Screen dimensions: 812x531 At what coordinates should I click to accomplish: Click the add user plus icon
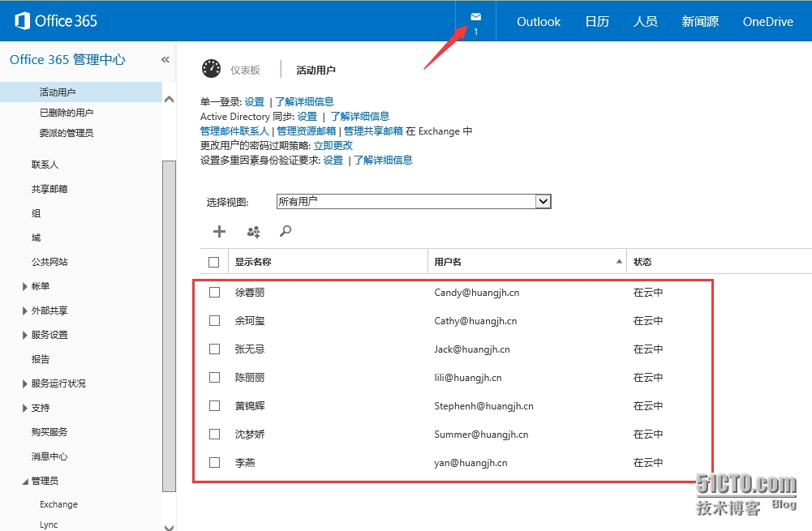click(x=219, y=232)
